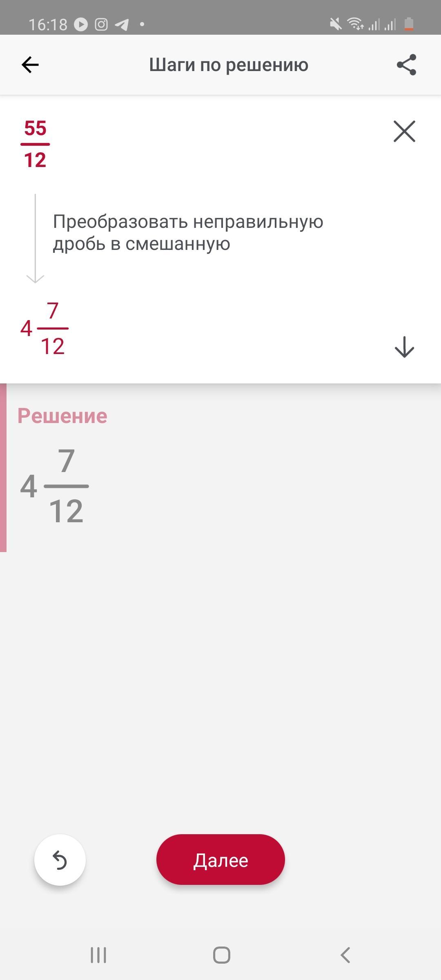Viewport: 441px width, 980px height.
Task: Tap the Шаги по решению title
Action: tap(228, 65)
